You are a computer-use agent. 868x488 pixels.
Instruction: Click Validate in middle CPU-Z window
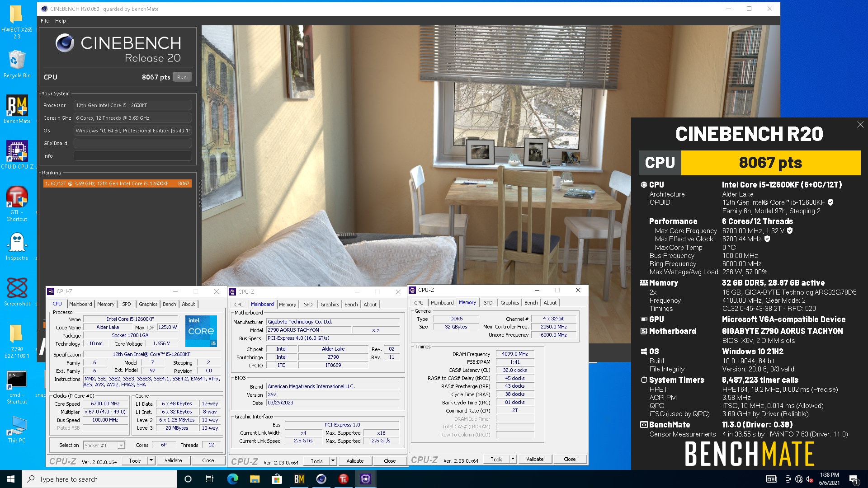[x=355, y=461]
